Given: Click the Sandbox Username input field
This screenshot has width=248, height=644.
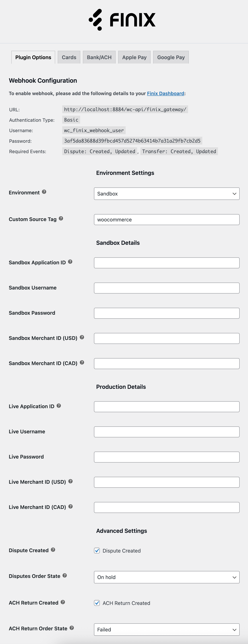Looking at the screenshot, I should click(x=166, y=288).
